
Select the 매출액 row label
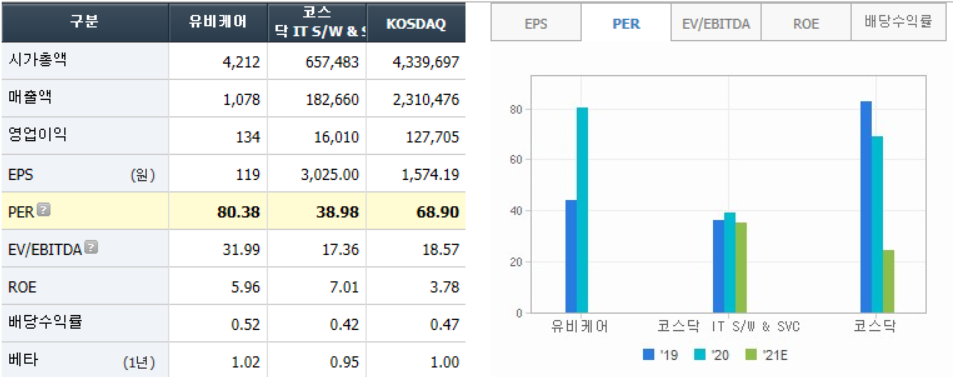click(x=29, y=97)
